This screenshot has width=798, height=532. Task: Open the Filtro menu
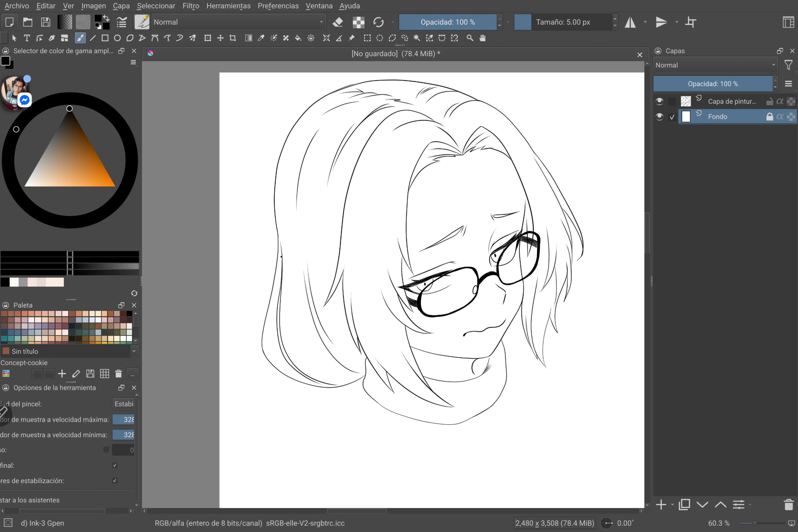[191, 6]
